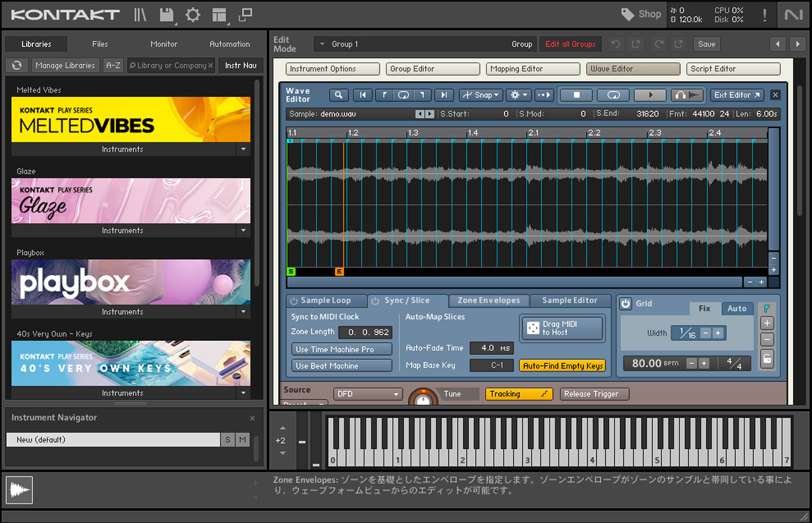812x523 pixels.
Task: Click the Drag MIDI to Host icon
Action: [533, 328]
